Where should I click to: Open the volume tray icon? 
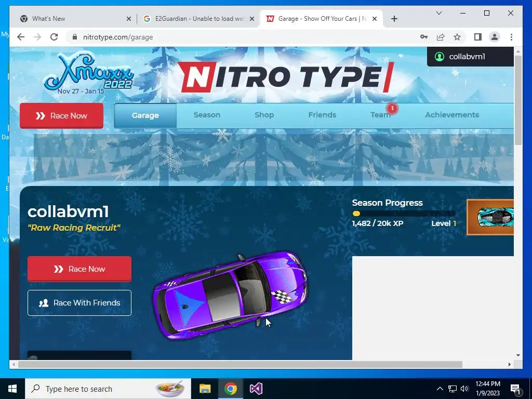[x=464, y=389]
